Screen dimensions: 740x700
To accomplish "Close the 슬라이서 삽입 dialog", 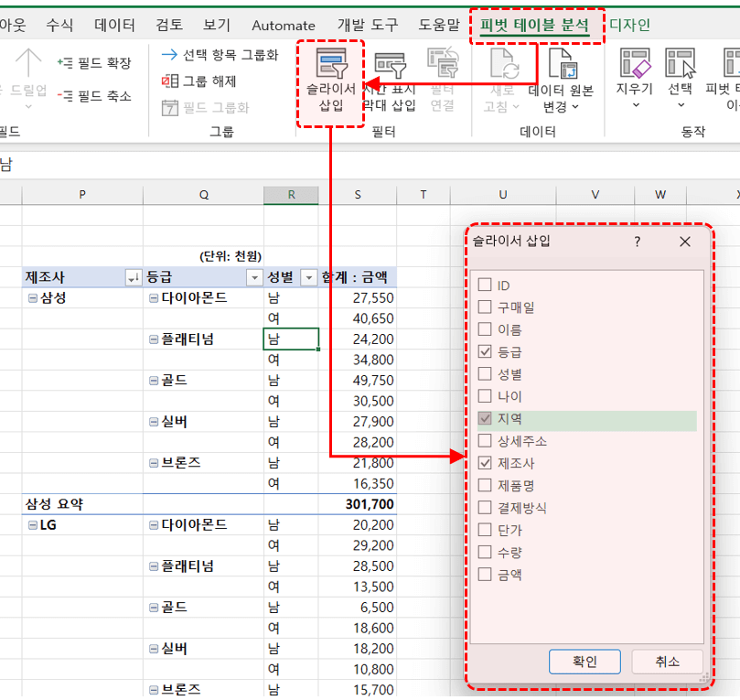I will click(685, 242).
